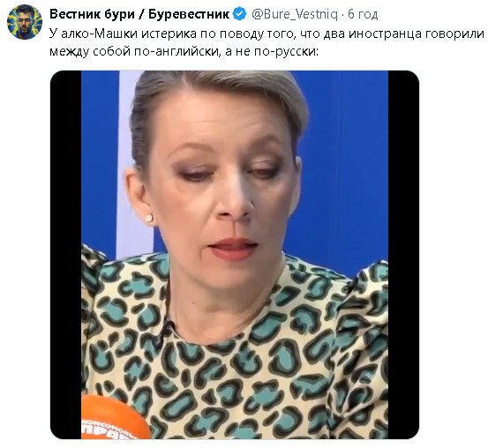Viewport: 488px width, 448px height.
Task: Click the word по-русски in the tweet
Action: pyautogui.click(x=286, y=51)
